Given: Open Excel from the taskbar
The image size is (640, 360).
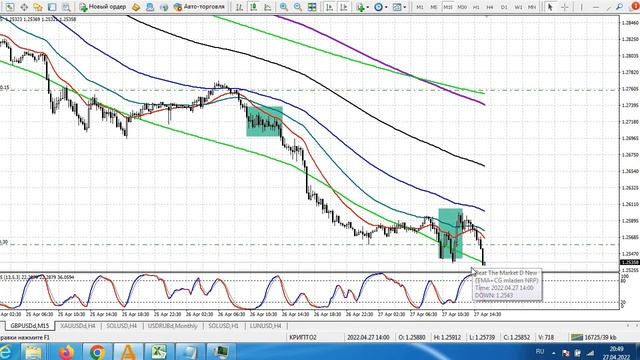Looking at the screenshot, I should [x=159, y=351].
